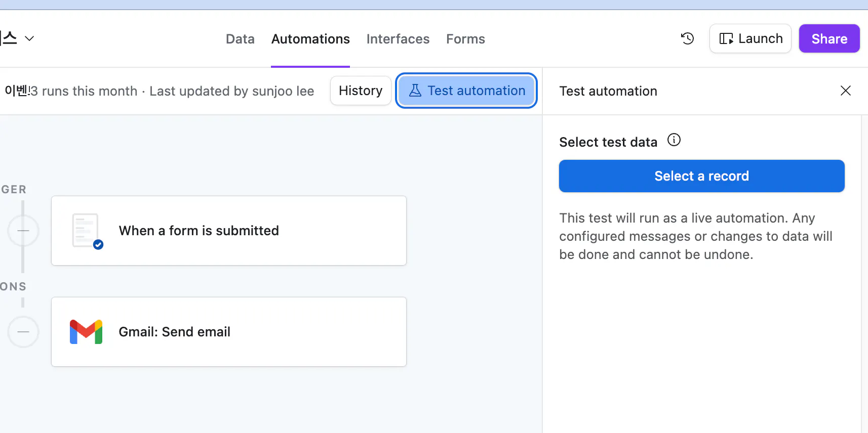Collapse the actions step circle
This screenshot has height=433, width=868.
pos(23,332)
